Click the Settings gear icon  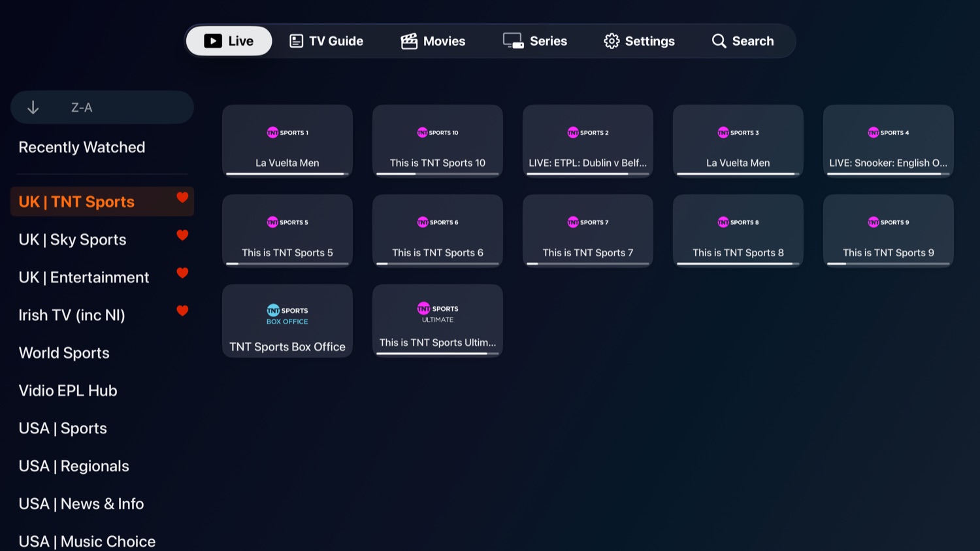coord(612,41)
